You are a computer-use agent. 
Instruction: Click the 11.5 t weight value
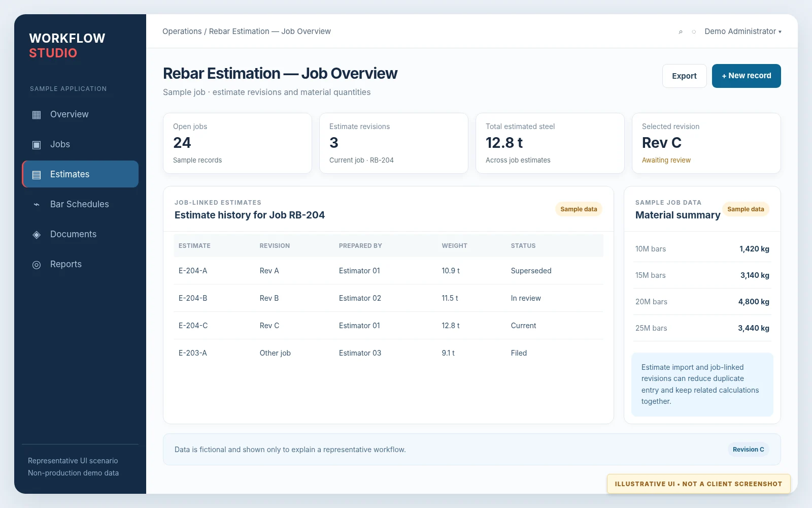coord(450,298)
